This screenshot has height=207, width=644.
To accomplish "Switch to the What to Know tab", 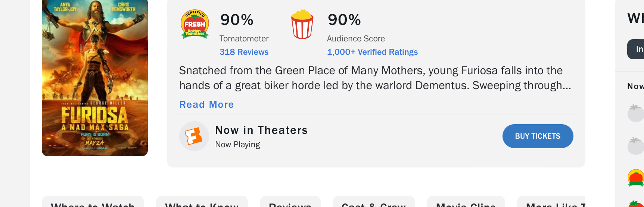I will (x=202, y=203).
